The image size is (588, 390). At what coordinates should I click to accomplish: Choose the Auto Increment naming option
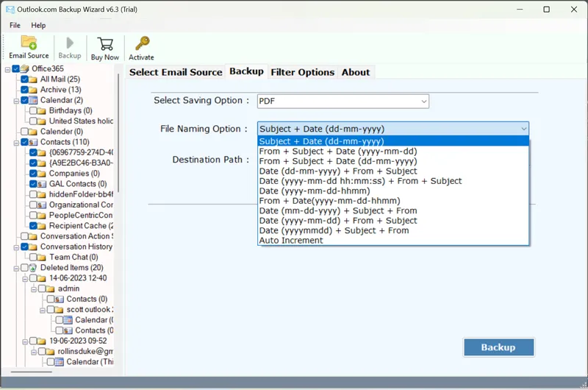(291, 241)
